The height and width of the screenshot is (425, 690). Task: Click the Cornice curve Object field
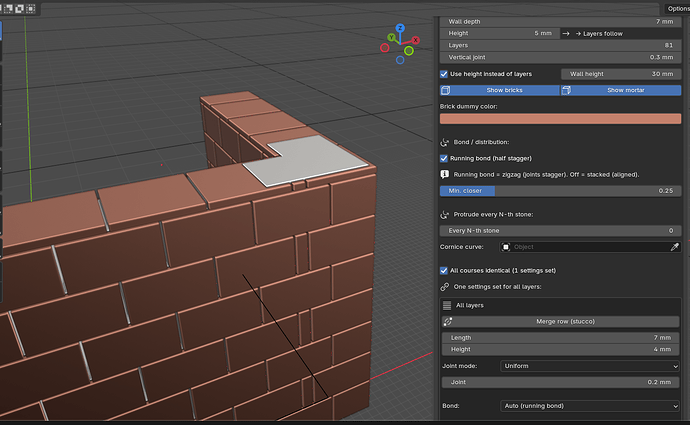click(x=590, y=247)
